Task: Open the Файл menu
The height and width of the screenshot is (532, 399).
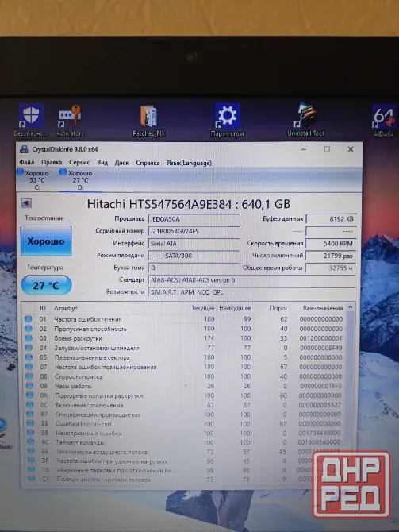Action: pyautogui.click(x=27, y=163)
